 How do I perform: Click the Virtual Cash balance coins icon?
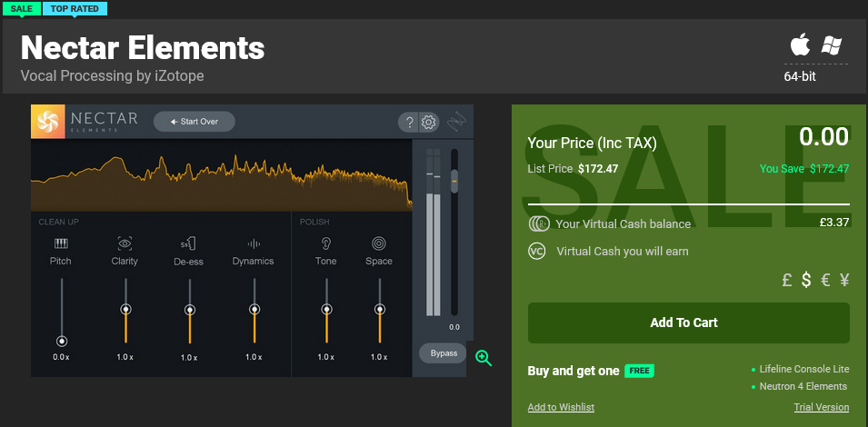538,224
